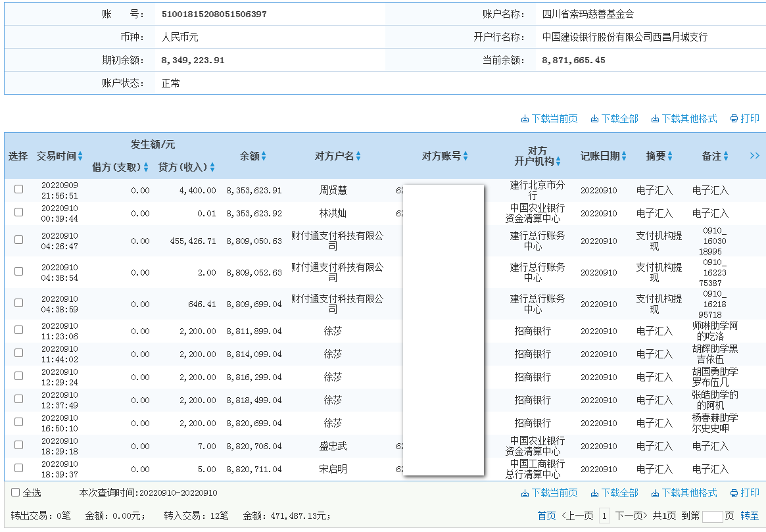Click balance cell 8,820,711.04
The image size is (766, 532).
254,470
